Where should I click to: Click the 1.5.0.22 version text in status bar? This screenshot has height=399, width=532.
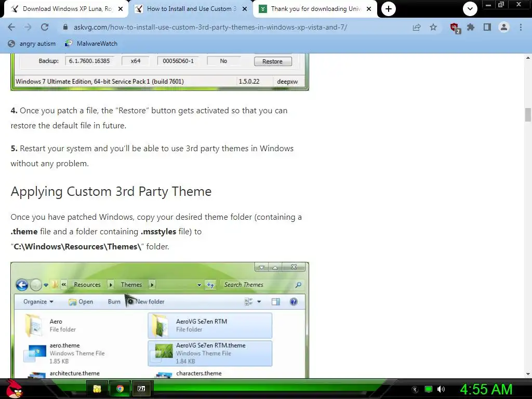pos(249,82)
